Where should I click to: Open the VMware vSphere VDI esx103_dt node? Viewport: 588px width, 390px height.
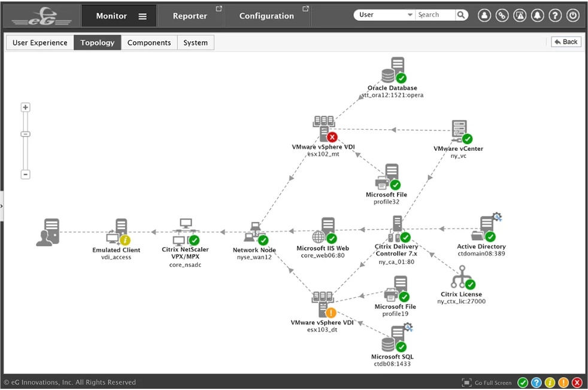coord(323,304)
